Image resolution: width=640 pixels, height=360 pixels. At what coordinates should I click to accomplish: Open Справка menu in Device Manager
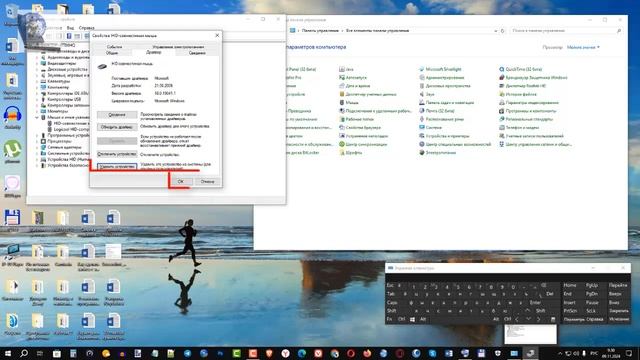click(87, 28)
